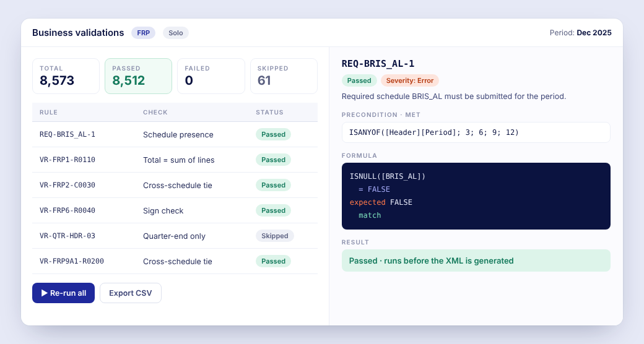644x344 pixels.
Task: Click Cross-schedule tie for VR-FRP9A1-R0200
Action: click(178, 262)
